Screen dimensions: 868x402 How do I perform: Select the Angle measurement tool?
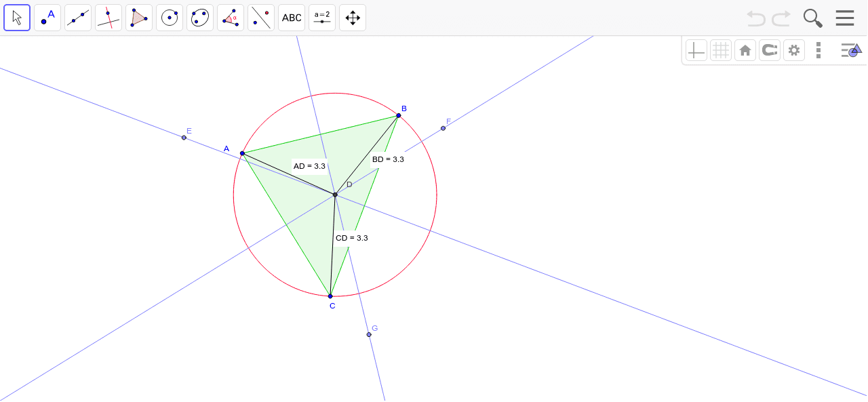231,18
